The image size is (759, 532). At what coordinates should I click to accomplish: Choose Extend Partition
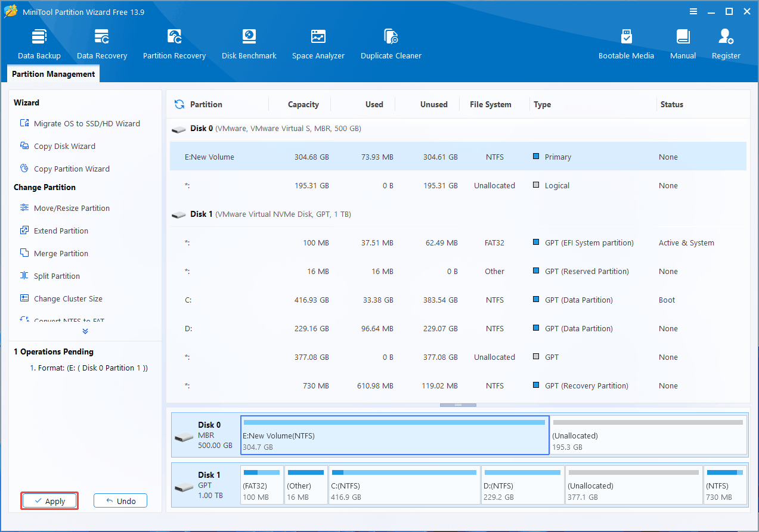(x=54, y=231)
